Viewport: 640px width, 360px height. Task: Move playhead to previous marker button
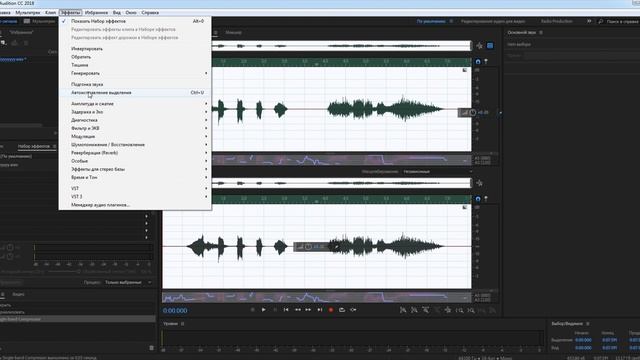click(x=286, y=310)
